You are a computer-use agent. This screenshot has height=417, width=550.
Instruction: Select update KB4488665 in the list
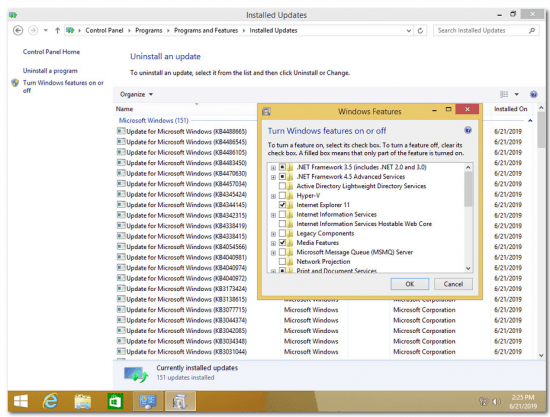(x=186, y=132)
